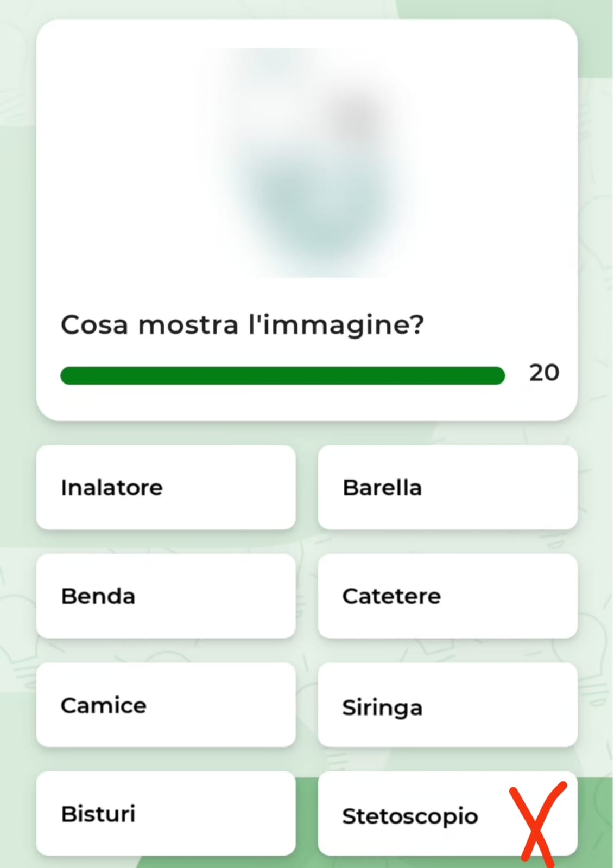Click the word 'mostra' in the question
The image size is (614, 868).
pos(188,325)
